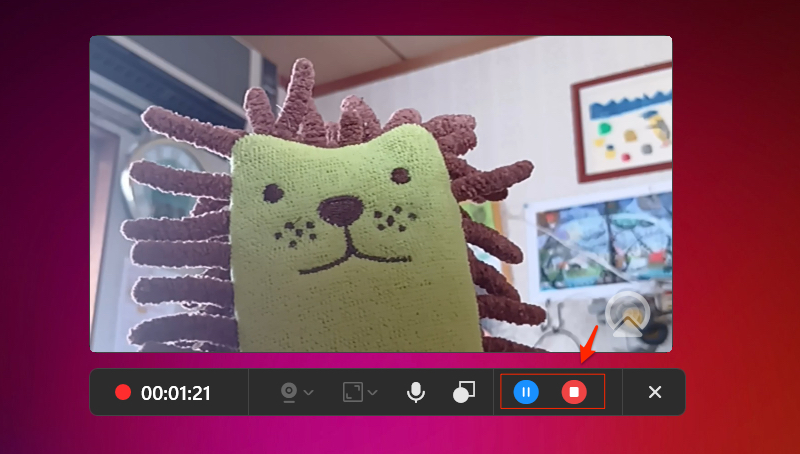
Task: Open the capture region dropdown arrow
Action: (x=373, y=393)
